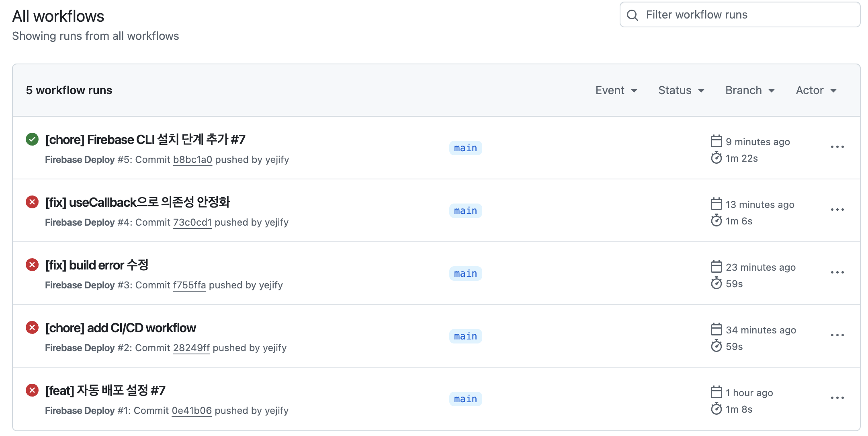Open the three-dot menu for Firebase Deploy #5
The image size is (868, 436).
pos(837,147)
